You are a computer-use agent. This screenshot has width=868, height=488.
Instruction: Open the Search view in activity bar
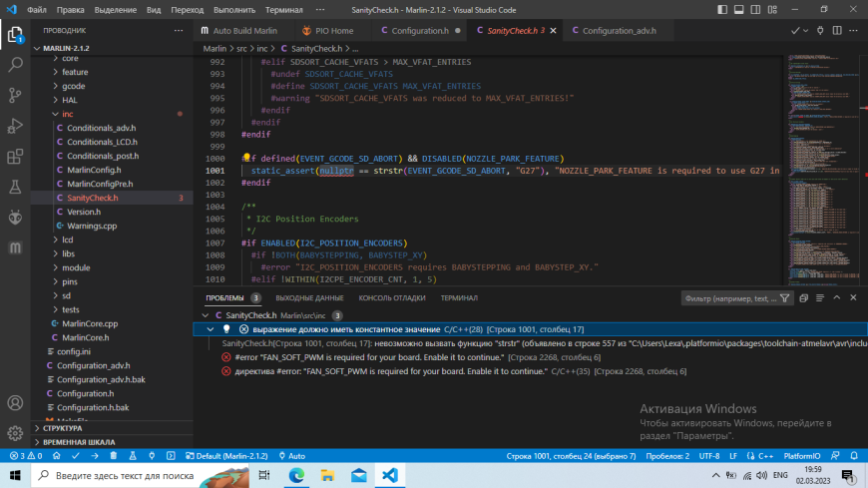(16, 64)
